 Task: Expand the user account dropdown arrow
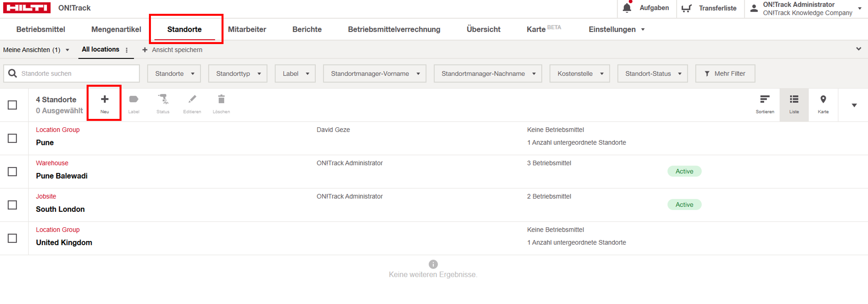(x=860, y=8)
